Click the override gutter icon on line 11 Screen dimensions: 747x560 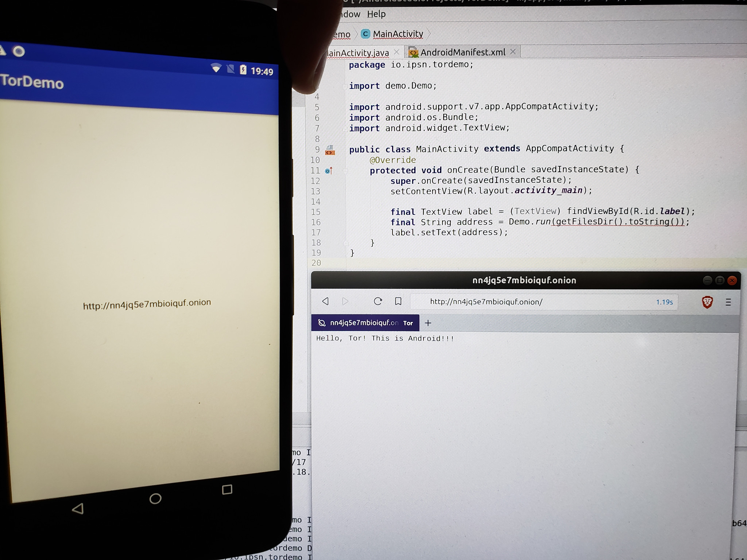pos(328,171)
